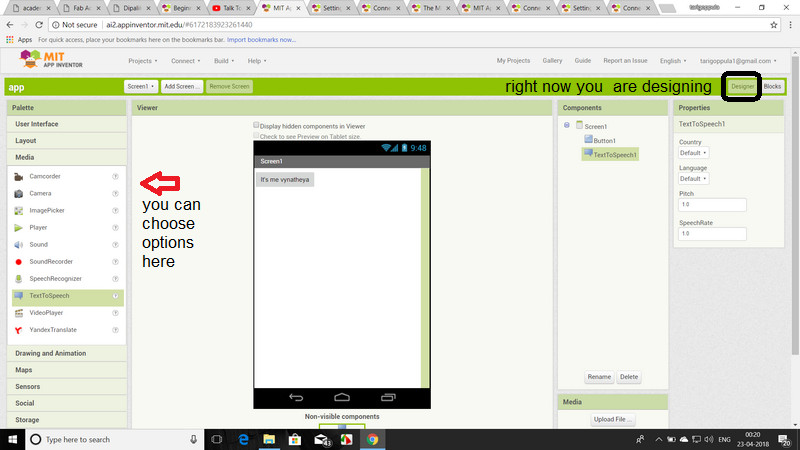Select the Player component icon

click(19, 228)
